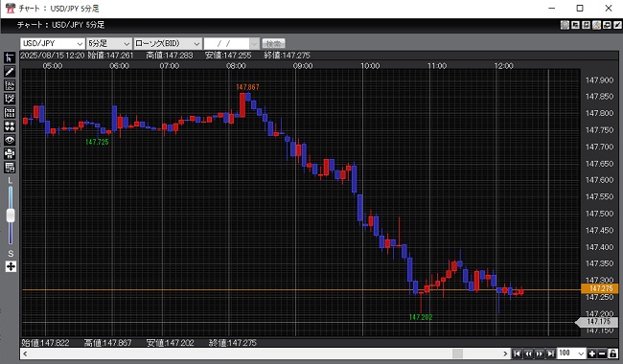This screenshot has width=623, height=364.
Task: Click the orange 147.275 price label
Action: (600, 288)
